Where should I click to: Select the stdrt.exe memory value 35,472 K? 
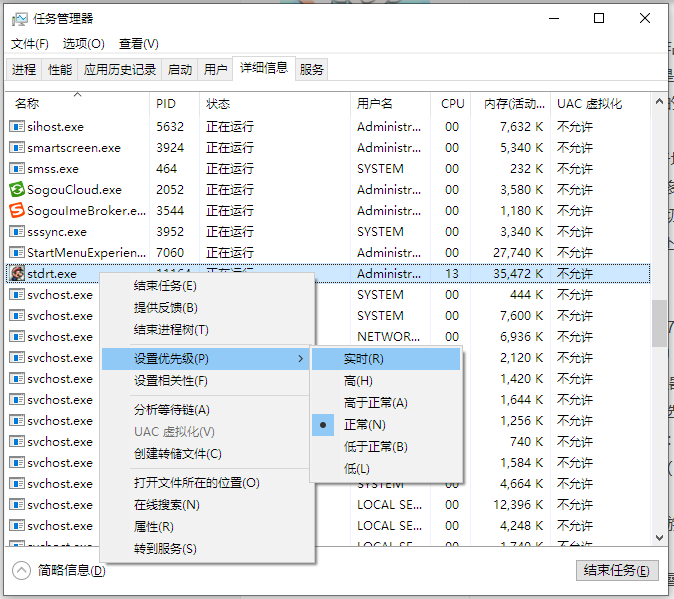point(518,274)
